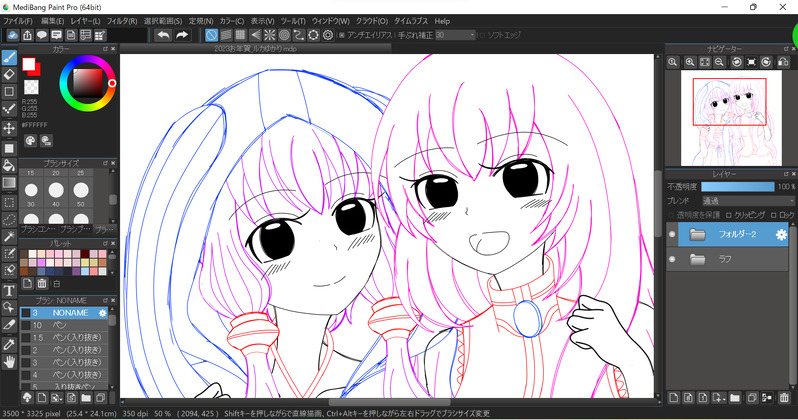
Task: Click the 2023お年賀_ルカゆかり.mdp document tab
Action: tap(255, 48)
